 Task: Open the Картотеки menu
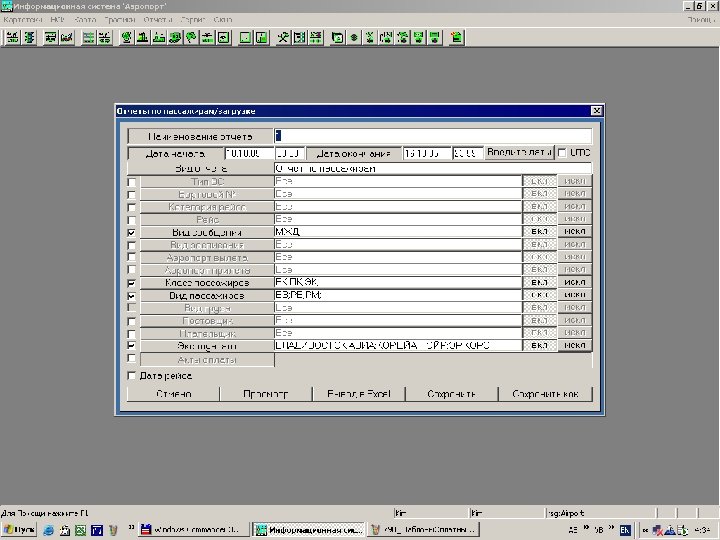pos(23,19)
